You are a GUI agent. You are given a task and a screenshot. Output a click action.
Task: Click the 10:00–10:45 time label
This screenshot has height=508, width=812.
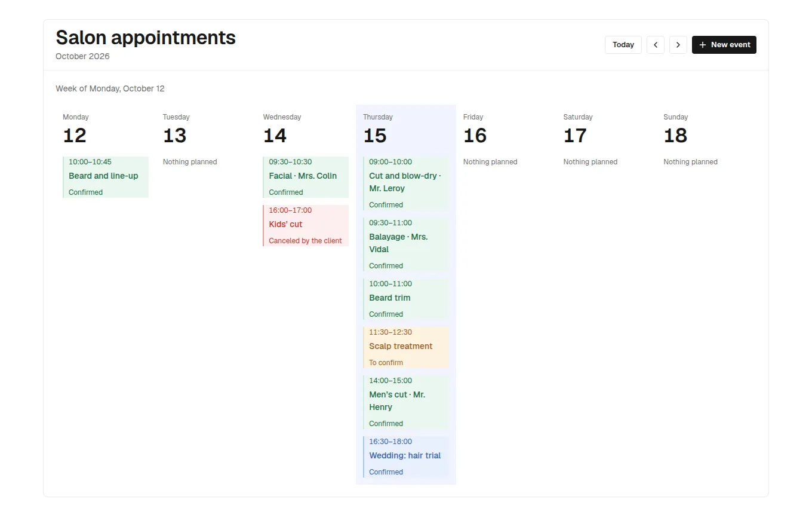coord(90,162)
